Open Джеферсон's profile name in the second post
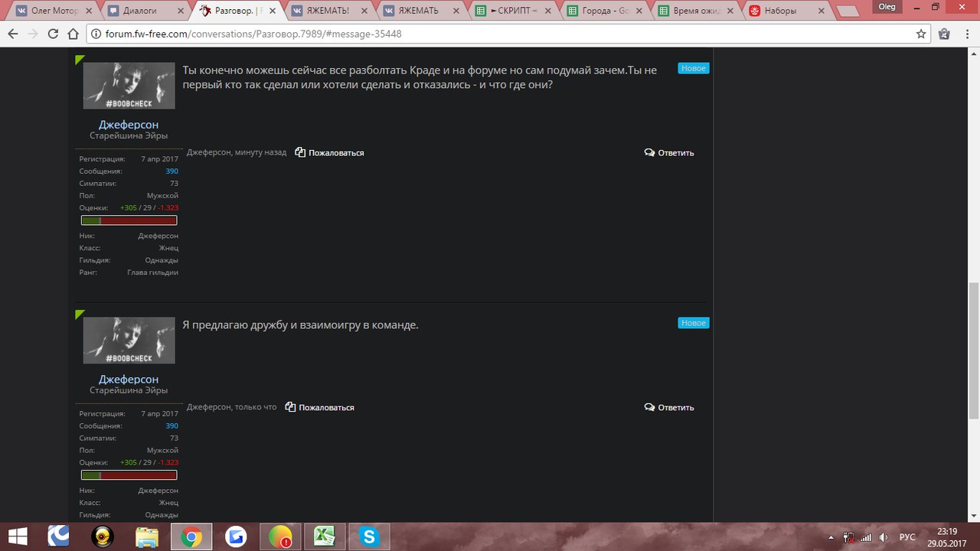The width and height of the screenshot is (980, 551). pyautogui.click(x=129, y=380)
